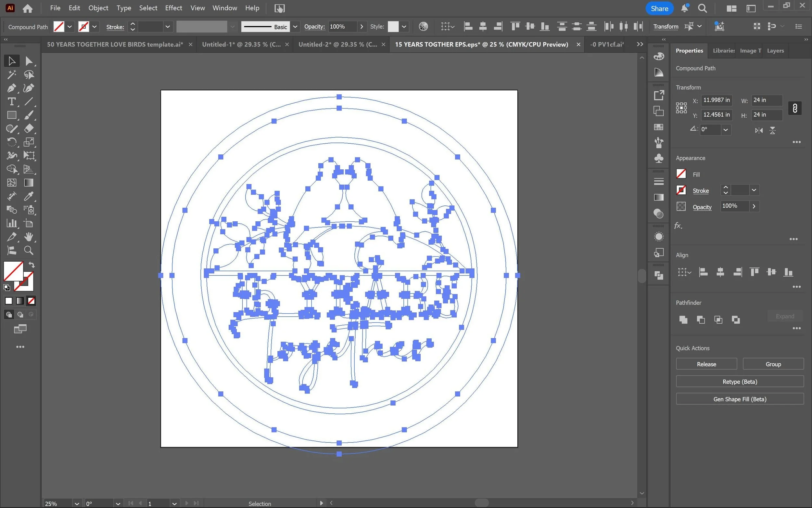Select the Line Segment tool
This screenshot has height=508, width=812.
tap(29, 101)
